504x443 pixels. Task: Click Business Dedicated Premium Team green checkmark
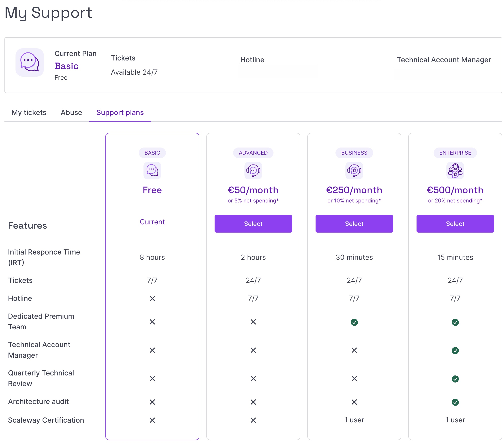pos(354,322)
